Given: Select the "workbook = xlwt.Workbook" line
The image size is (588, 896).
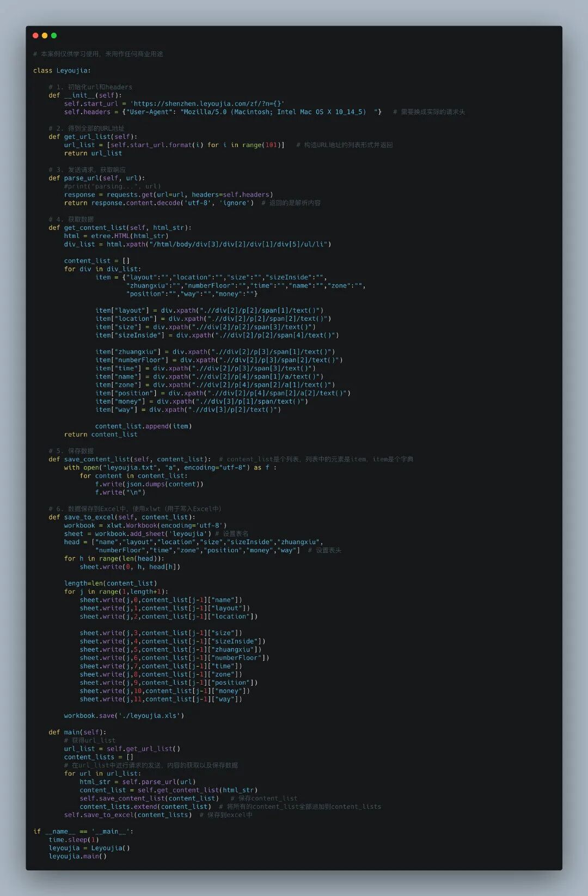Looking at the screenshot, I should 145,526.
